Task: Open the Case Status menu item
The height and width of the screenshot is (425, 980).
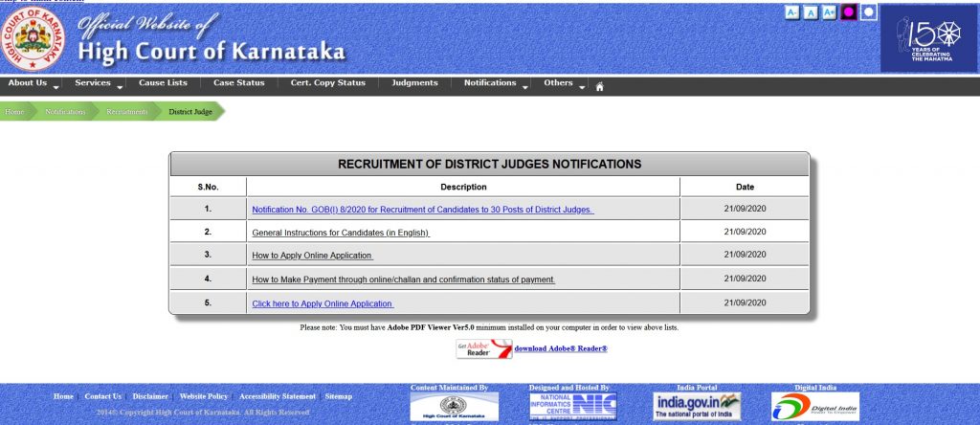Action: coord(238,82)
